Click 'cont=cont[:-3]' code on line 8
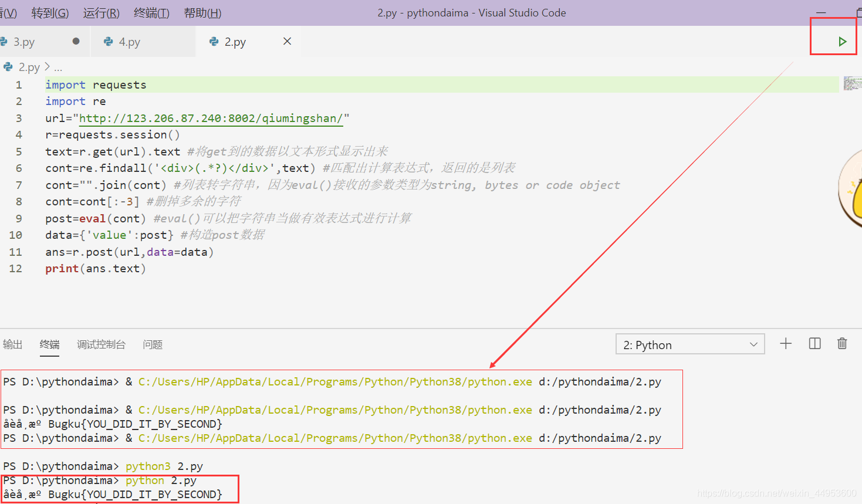This screenshot has height=504, width=862. (x=93, y=202)
